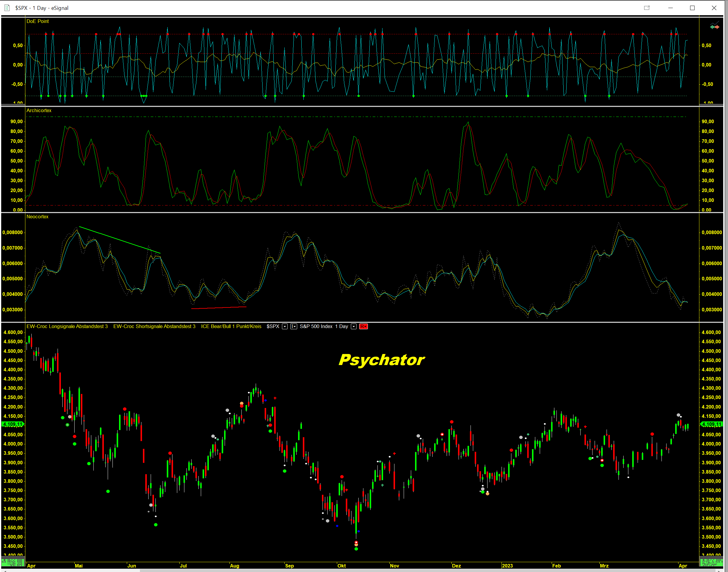Expand the 1 Day interval dropdown
The image size is (728, 572).
pos(354,327)
